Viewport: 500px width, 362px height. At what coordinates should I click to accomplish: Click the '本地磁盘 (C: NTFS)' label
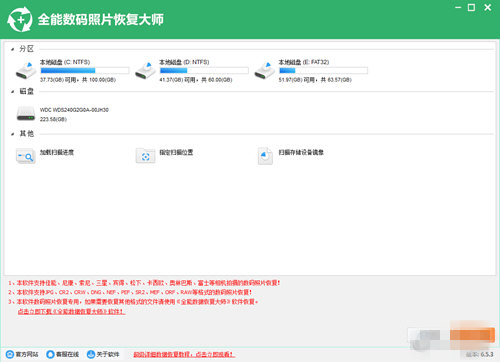pos(65,62)
